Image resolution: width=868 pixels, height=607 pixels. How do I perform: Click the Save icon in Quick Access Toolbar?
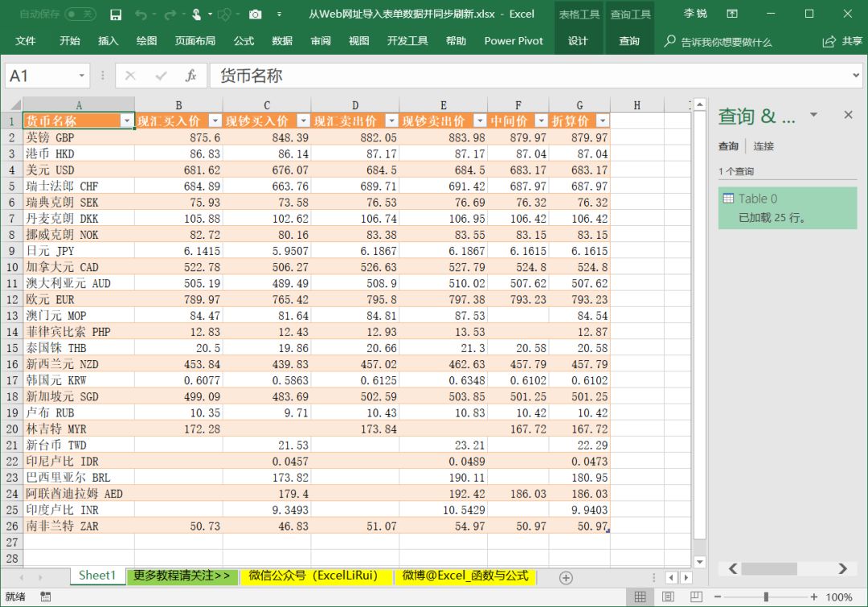116,14
